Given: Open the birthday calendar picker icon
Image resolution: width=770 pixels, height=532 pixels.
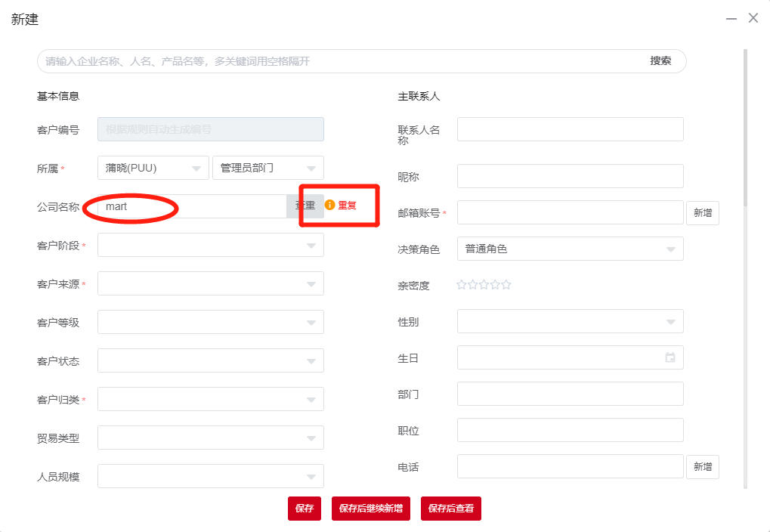Looking at the screenshot, I should [x=669, y=357].
